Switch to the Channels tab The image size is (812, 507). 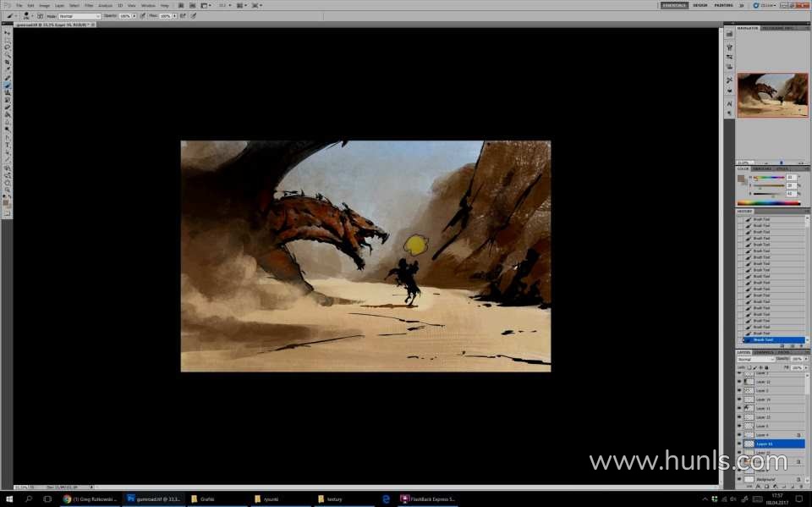763,352
